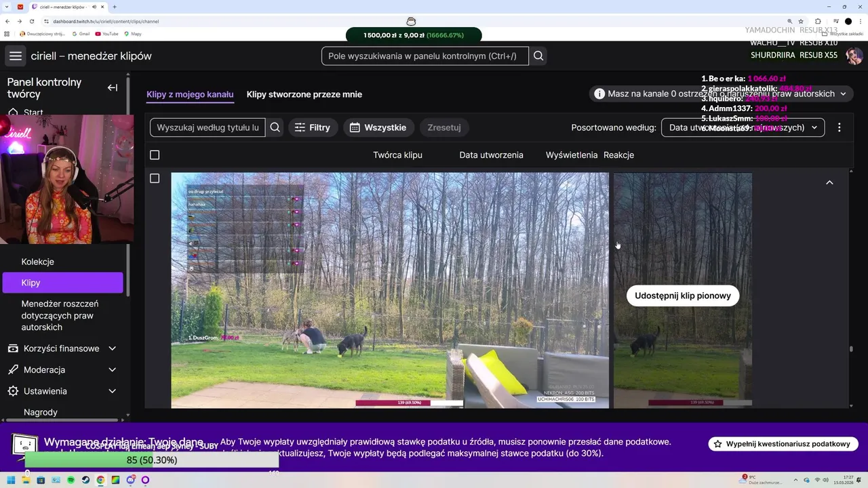Open the Mapy bookmark
The height and width of the screenshot is (488, 868).
(132, 33)
